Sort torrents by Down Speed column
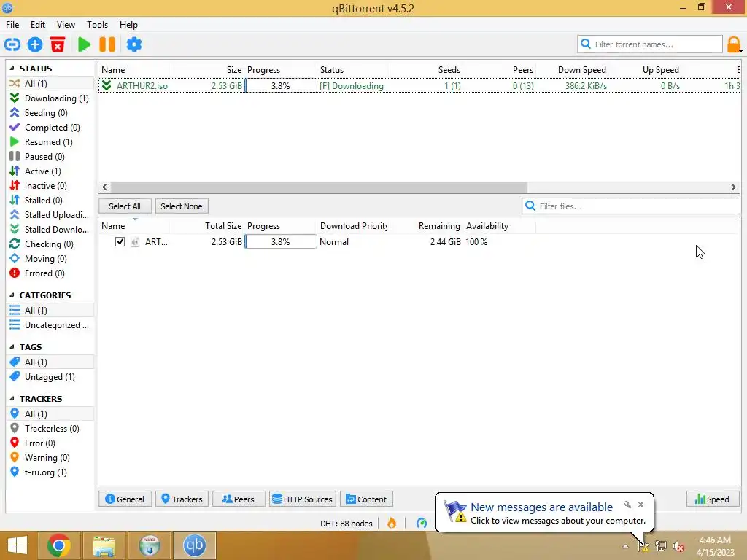 [581, 70]
